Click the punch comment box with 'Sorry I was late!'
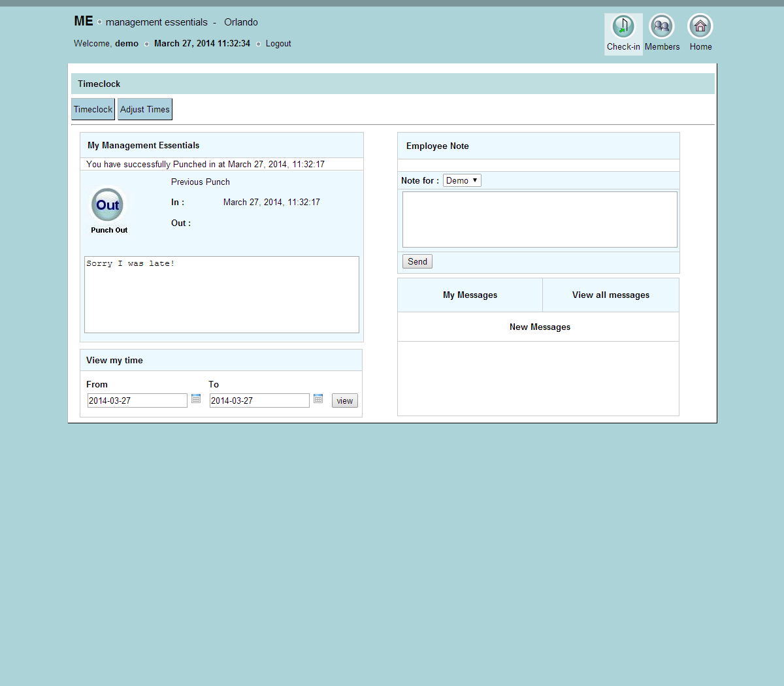This screenshot has height=686, width=784. 221,295
